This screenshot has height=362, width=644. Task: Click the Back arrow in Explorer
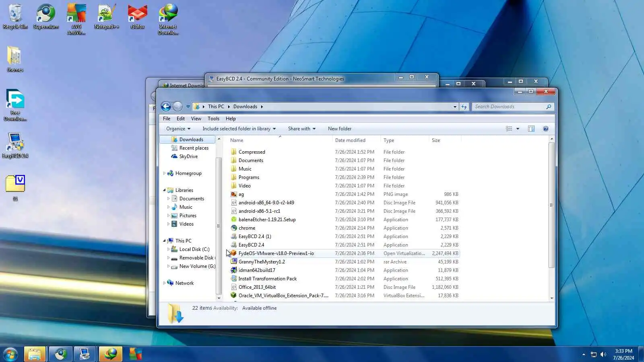tap(166, 106)
